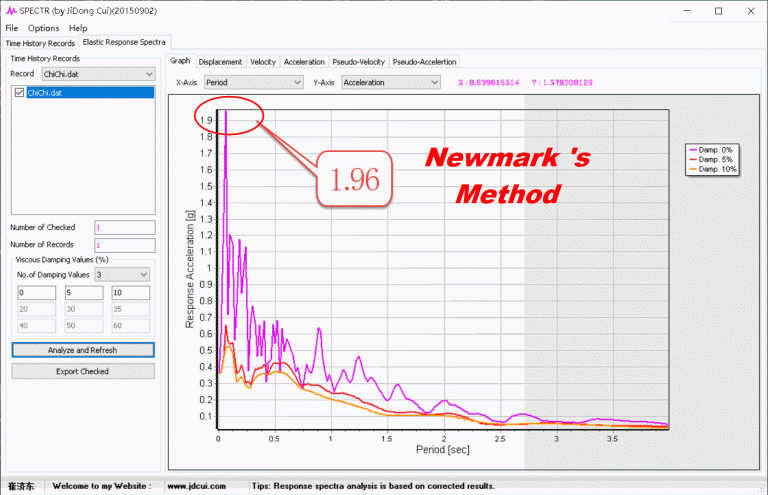Click the Damp. 0% magenta legend swatch

click(689, 150)
